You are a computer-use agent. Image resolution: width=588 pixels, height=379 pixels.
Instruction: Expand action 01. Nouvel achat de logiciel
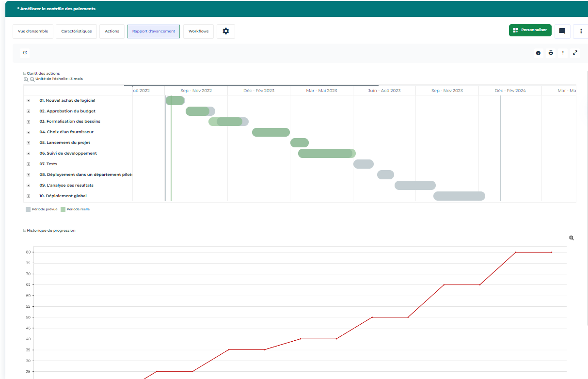[28, 101]
